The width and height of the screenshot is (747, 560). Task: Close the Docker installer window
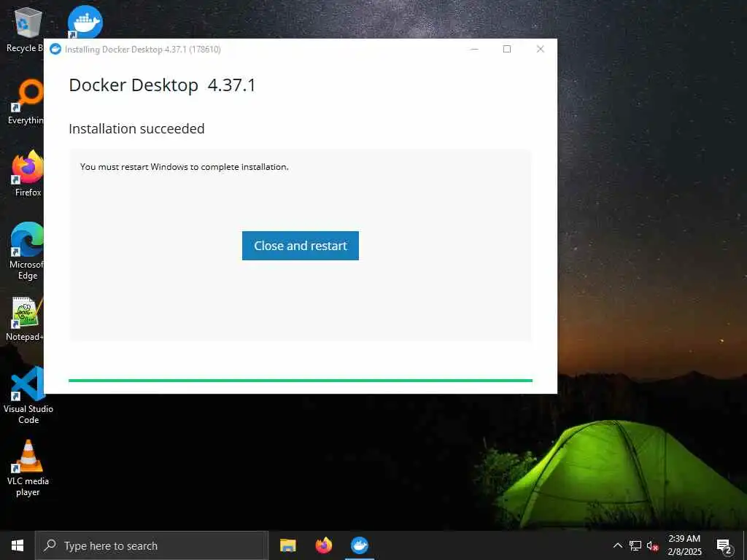point(541,49)
